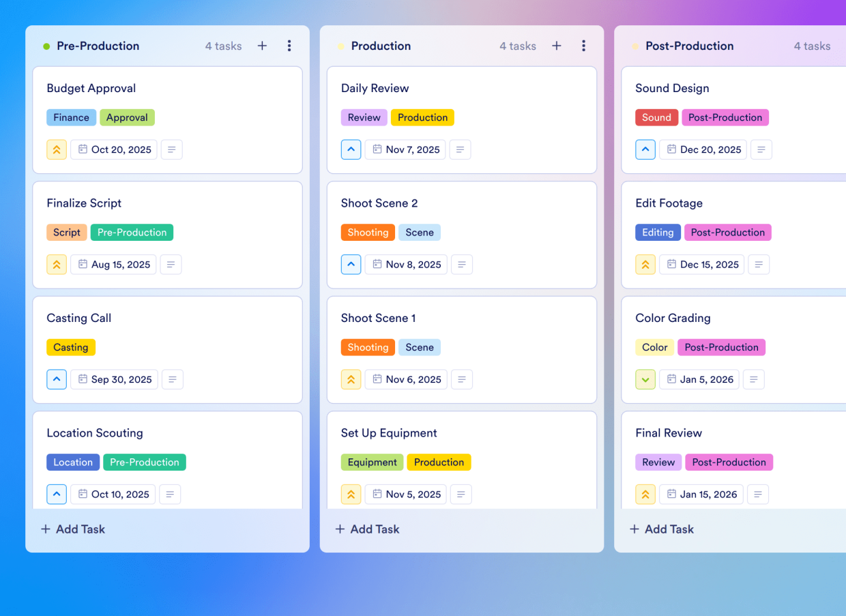Select the calendar icon on Daily Review
This screenshot has width=846, height=616.
(376, 149)
